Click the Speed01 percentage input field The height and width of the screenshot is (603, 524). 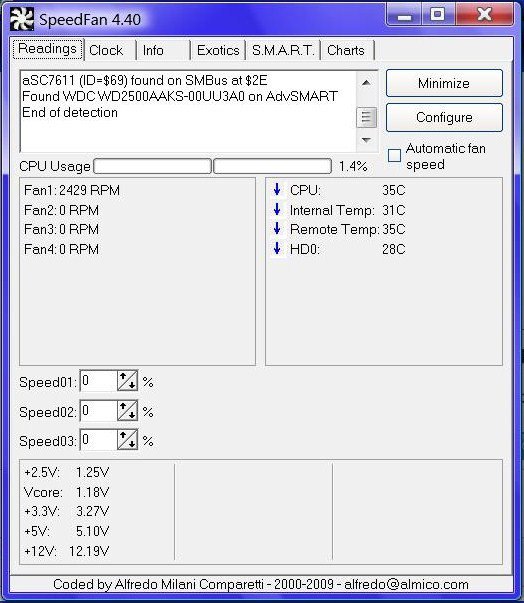pyautogui.click(x=98, y=381)
